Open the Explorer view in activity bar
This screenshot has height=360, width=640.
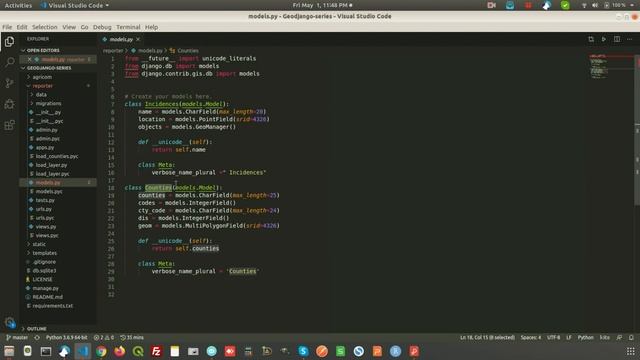pyautogui.click(x=9, y=42)
